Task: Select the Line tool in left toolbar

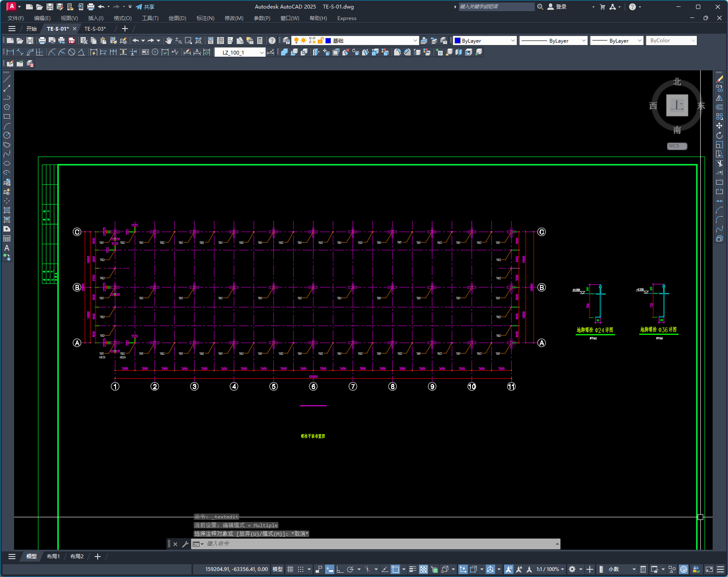Action: click(7, 79)
